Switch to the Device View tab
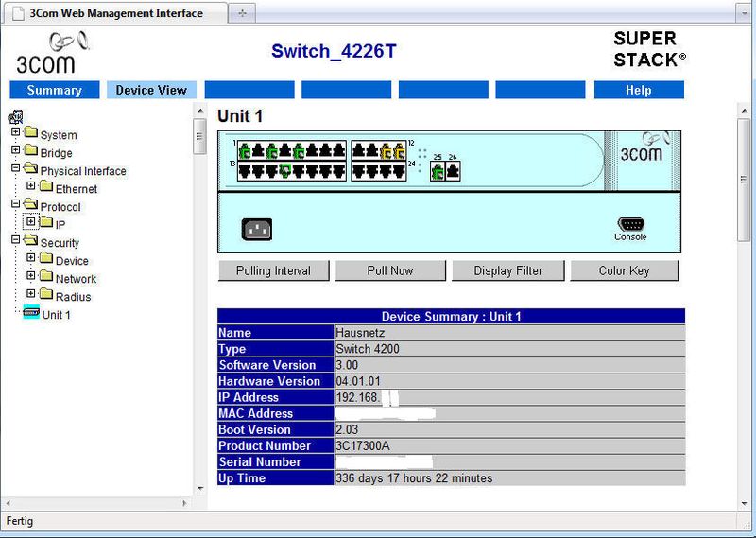The height and width of the screenshot is (538, 756). point(151,90)
